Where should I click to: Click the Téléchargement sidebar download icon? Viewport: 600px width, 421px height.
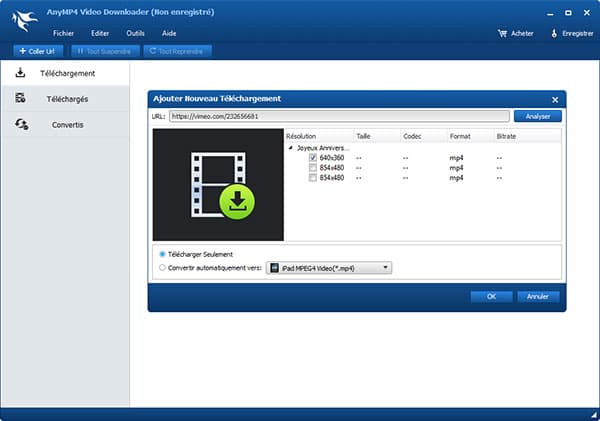click(20, 73)
